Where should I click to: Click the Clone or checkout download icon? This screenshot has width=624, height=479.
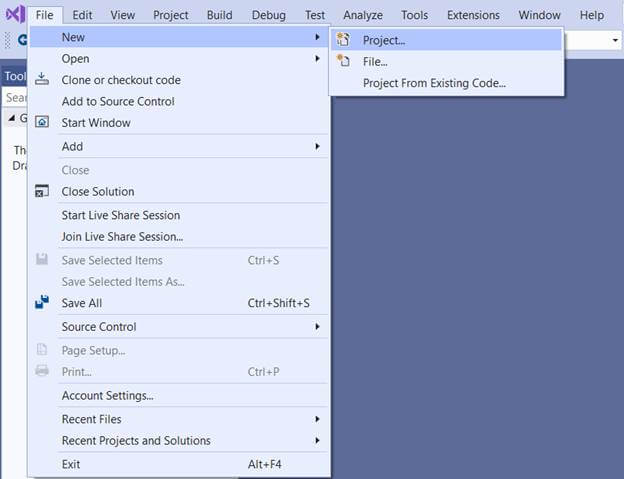click(x=42, y=79)
